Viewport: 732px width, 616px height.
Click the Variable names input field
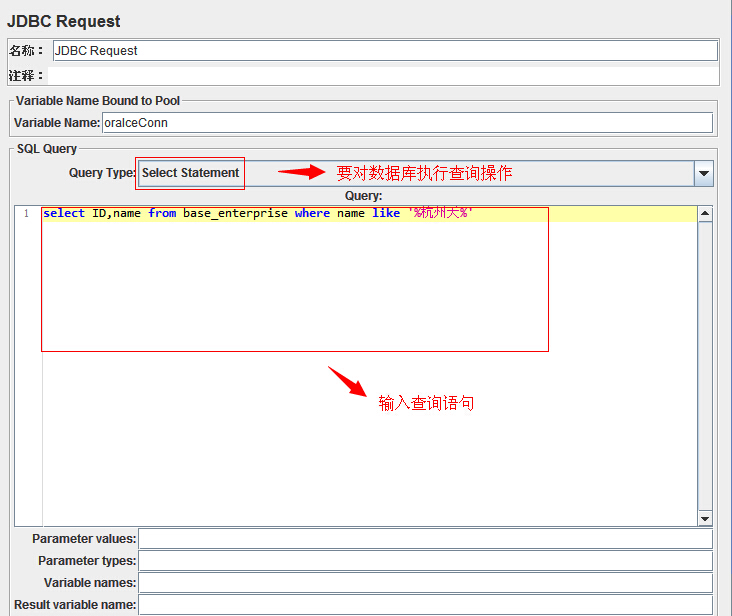tap(425, 583)
